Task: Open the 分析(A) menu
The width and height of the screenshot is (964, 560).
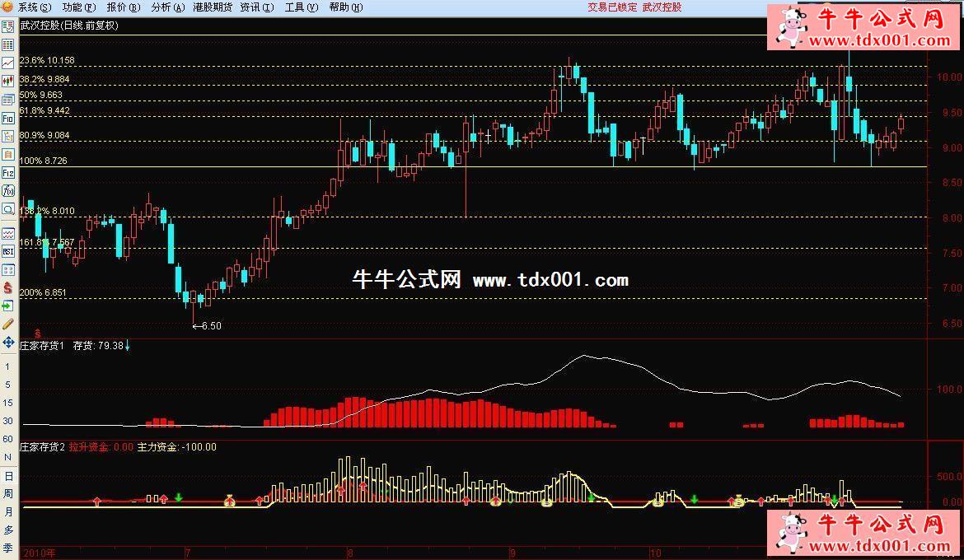Action: tap(167, 7)
